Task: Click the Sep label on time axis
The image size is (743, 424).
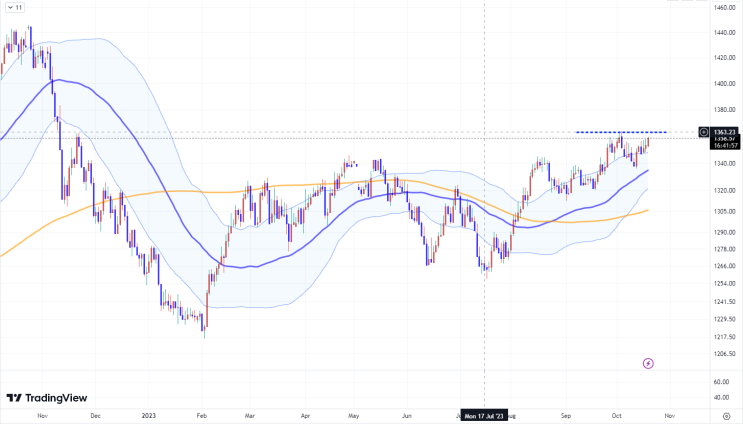Action: (x=566, y=416)
